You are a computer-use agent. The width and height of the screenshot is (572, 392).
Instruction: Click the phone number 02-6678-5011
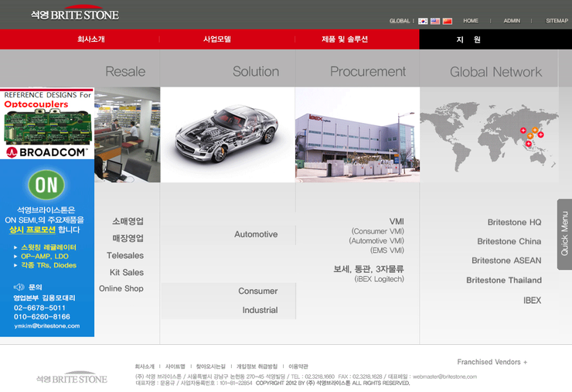39,308
